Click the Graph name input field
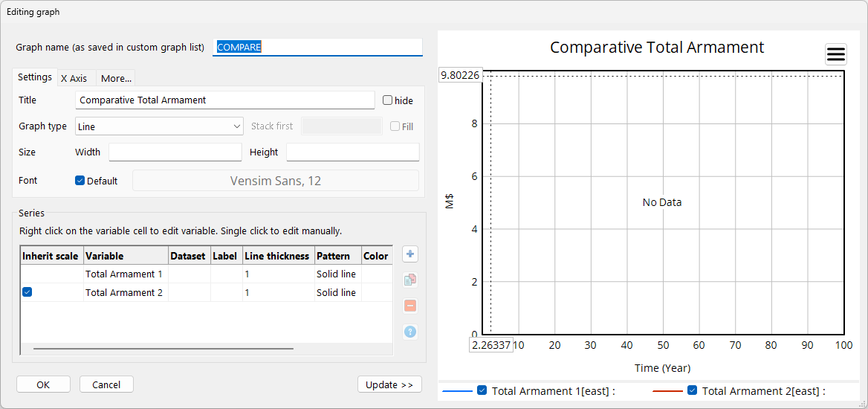Viewport: 868px width, 409px height. coord(317,47)
